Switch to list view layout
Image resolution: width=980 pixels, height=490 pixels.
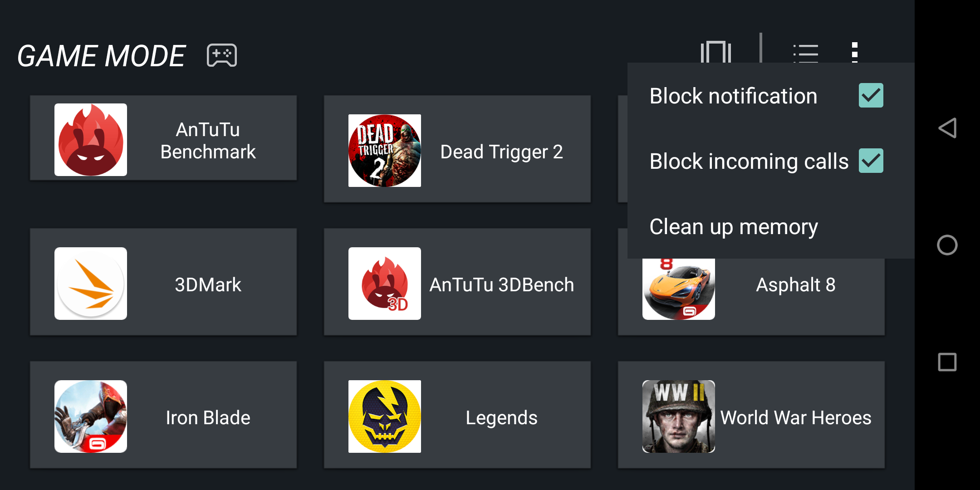[x=805, y=53]
